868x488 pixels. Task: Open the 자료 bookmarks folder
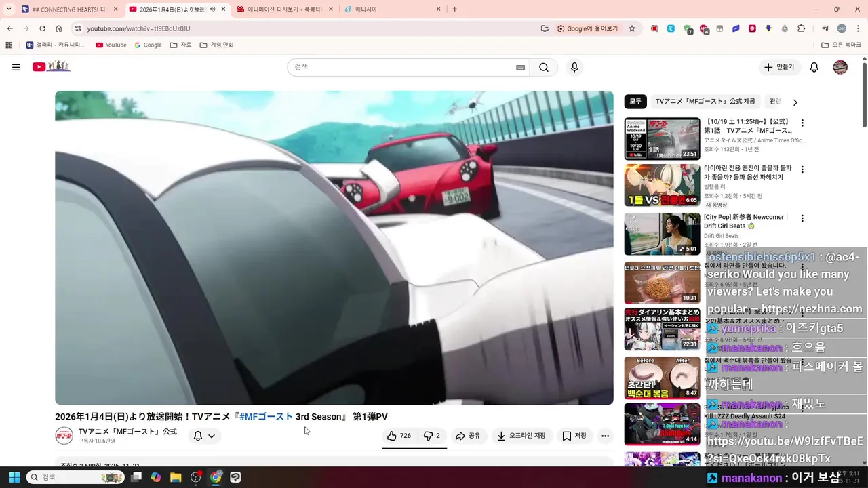click(x=180, y=45)
